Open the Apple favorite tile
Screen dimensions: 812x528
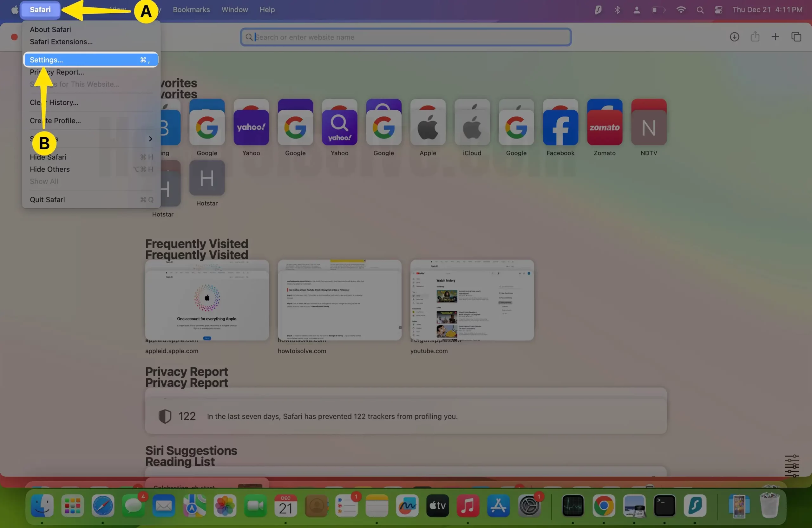[x=428, y=127]
